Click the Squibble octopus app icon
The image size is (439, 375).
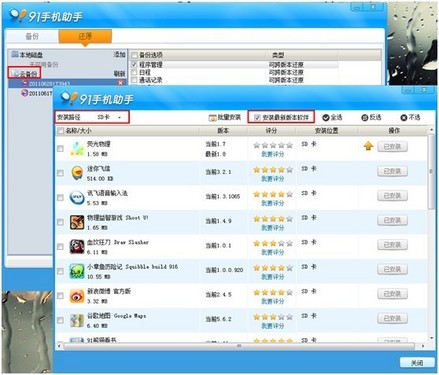click(77, 271)
